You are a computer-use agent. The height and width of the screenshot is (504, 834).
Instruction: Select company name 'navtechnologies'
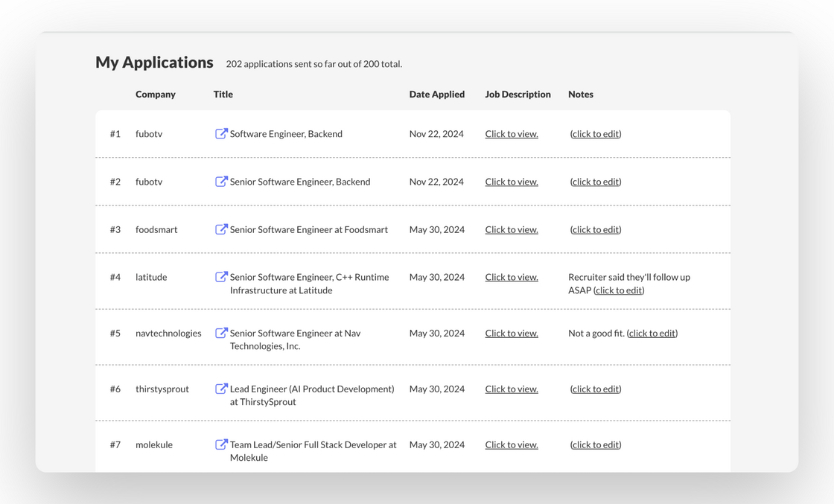pos(168,334)
